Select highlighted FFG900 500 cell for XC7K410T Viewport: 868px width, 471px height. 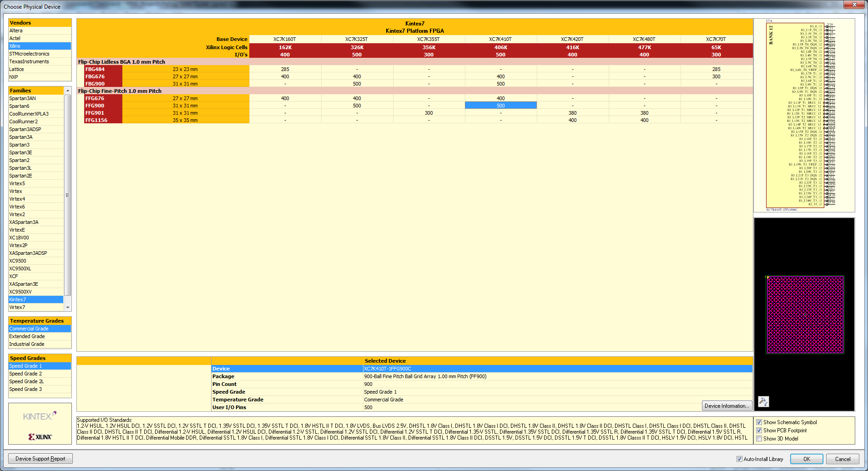click(500, 106)
